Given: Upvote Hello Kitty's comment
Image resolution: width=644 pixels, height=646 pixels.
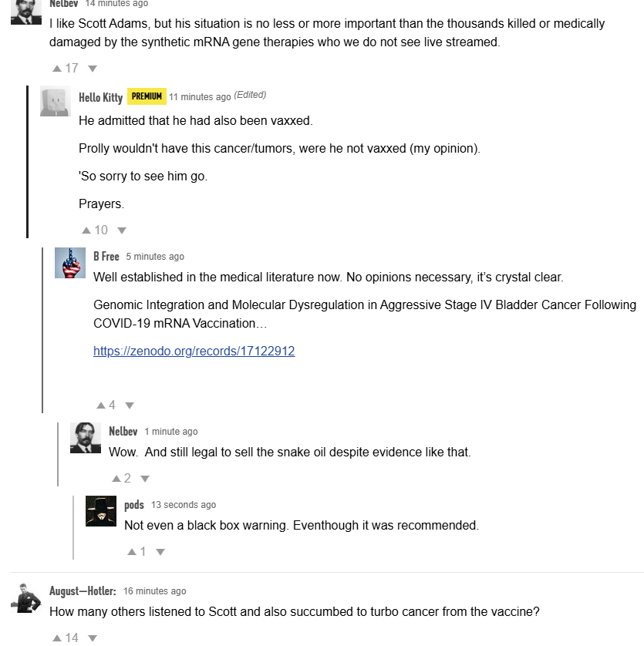Looking at the screenshot, I should click(x=86, y=230).
